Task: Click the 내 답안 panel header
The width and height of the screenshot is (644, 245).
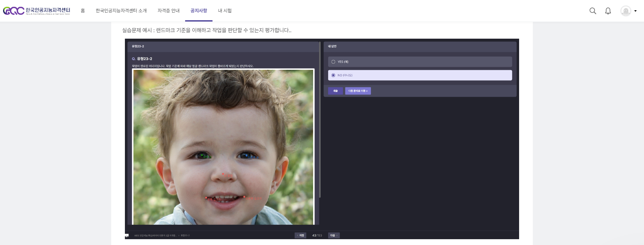Action: click(420, 47)
